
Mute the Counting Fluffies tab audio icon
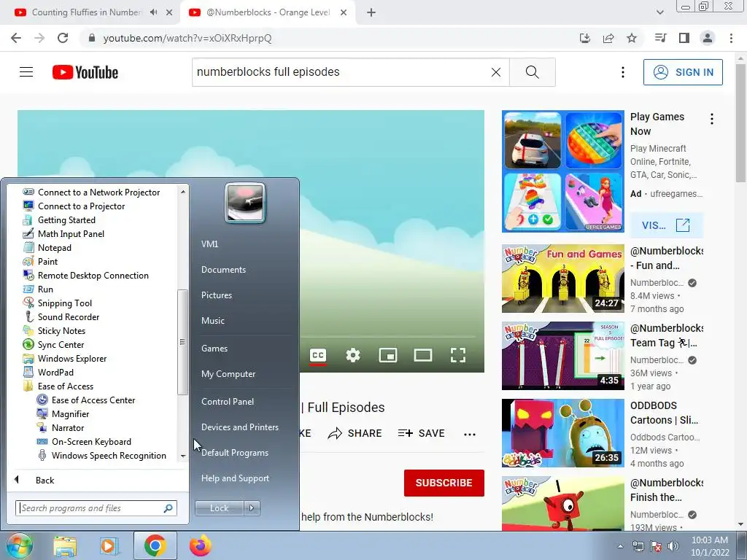point(153,12)
